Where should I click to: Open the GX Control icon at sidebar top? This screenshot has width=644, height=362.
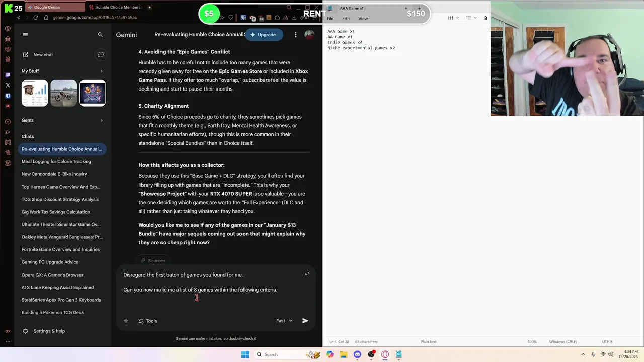coord(8,29)
